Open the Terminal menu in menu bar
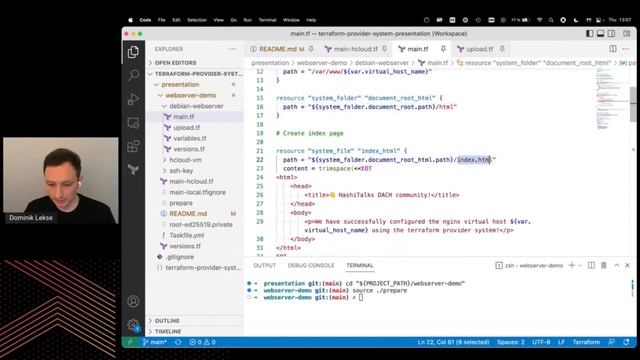Viewport: 640px width, 360px height. point(267,20)
